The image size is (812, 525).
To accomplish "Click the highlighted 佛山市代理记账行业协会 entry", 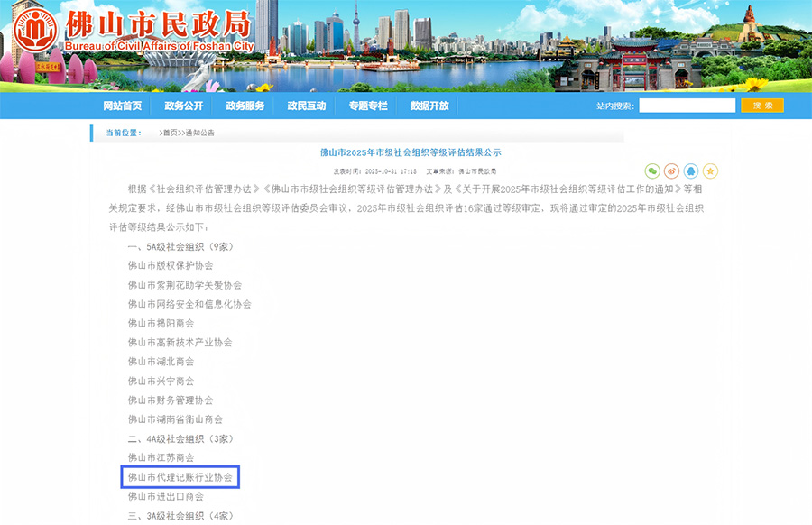I will point(180,476).
